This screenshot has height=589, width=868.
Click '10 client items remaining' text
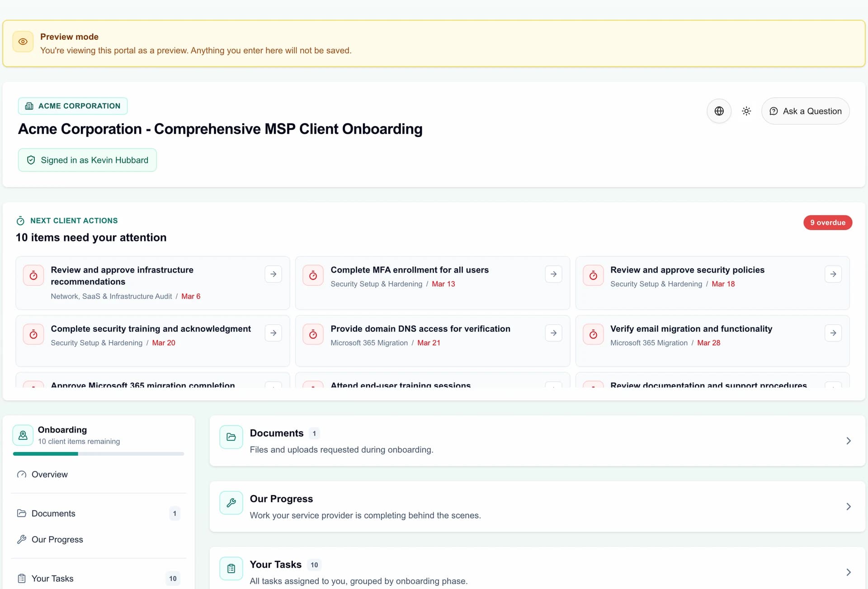tap(79, 442)
